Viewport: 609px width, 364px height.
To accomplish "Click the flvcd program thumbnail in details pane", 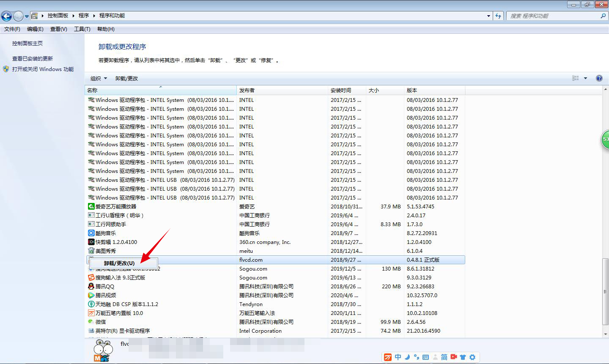I will click(x=103, y=350).
